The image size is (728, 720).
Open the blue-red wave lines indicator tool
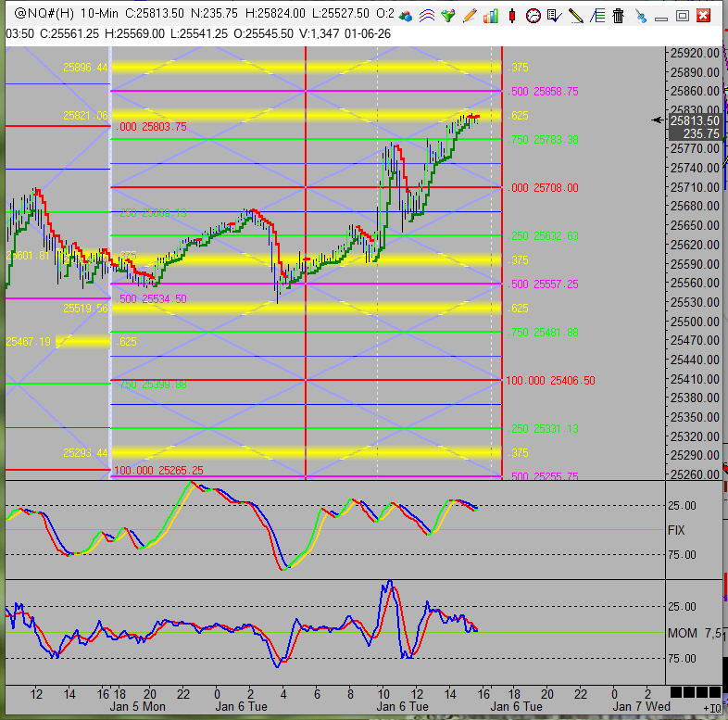pos(428,16)
